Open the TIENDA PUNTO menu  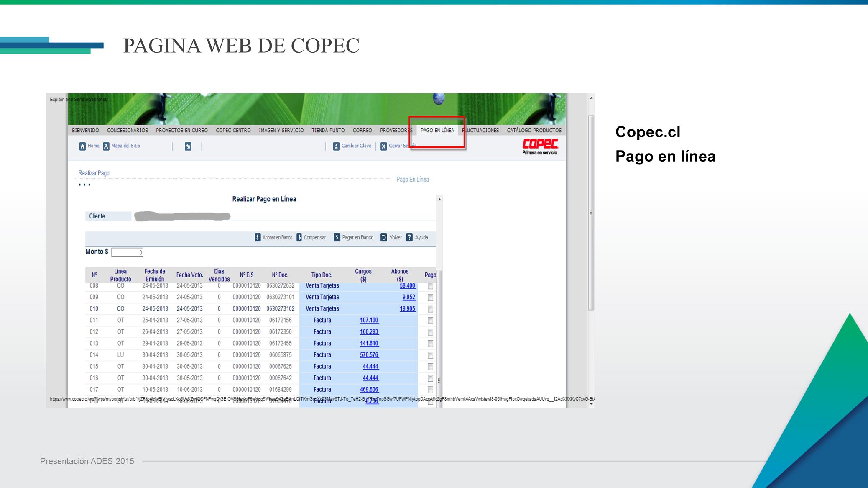(328, 131)
